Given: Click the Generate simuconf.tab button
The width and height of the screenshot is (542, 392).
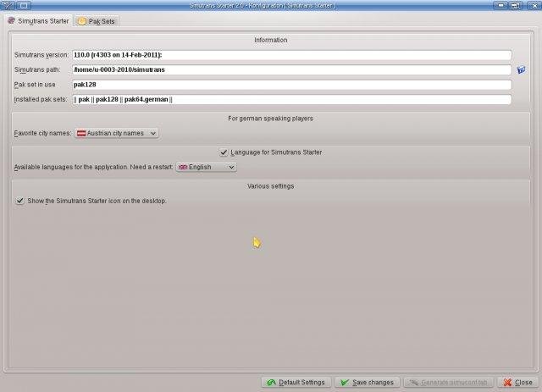Looking at the screenshot, I should (x=448, y=382).
